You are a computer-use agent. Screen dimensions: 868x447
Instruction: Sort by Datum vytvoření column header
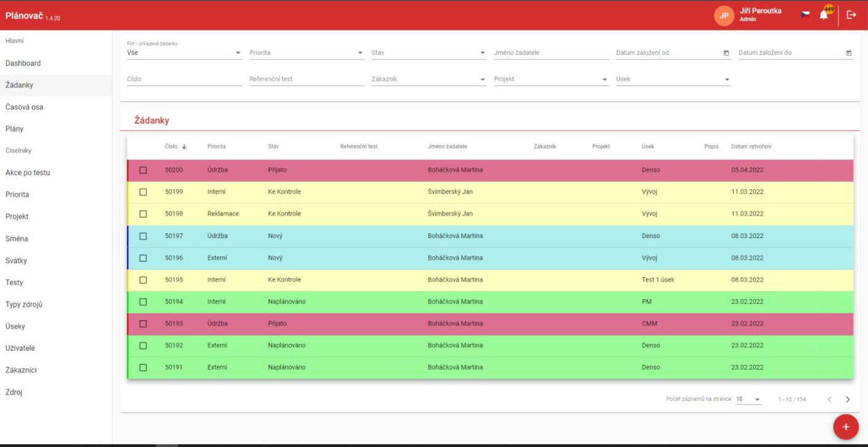pos(751,147)
